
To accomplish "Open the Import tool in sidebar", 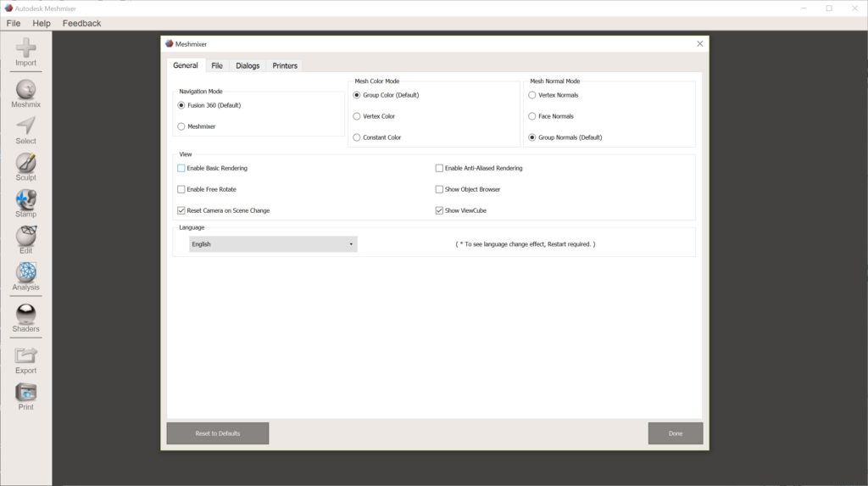I will pos(25,52).
